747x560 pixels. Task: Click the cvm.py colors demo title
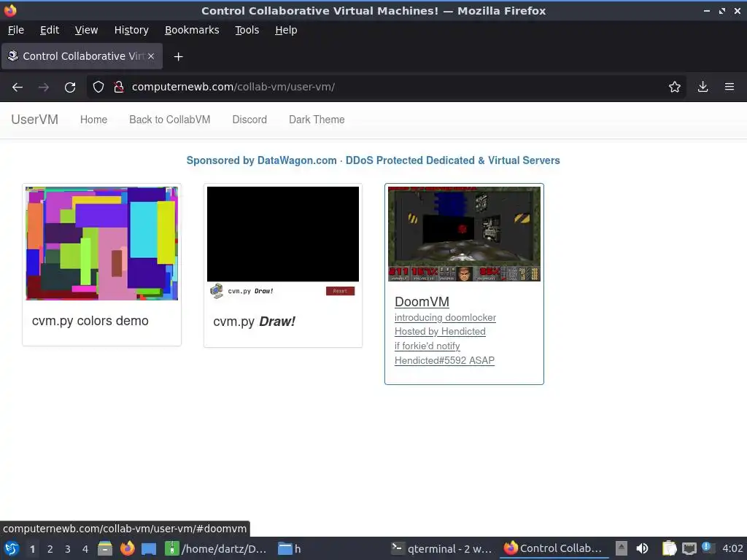(90, 321)
